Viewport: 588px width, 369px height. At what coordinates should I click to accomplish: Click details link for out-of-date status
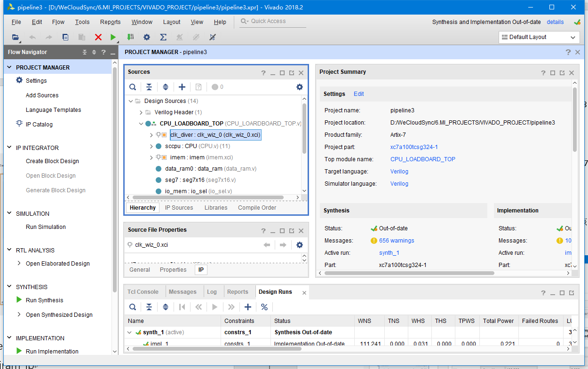click(x=555, y=22)
